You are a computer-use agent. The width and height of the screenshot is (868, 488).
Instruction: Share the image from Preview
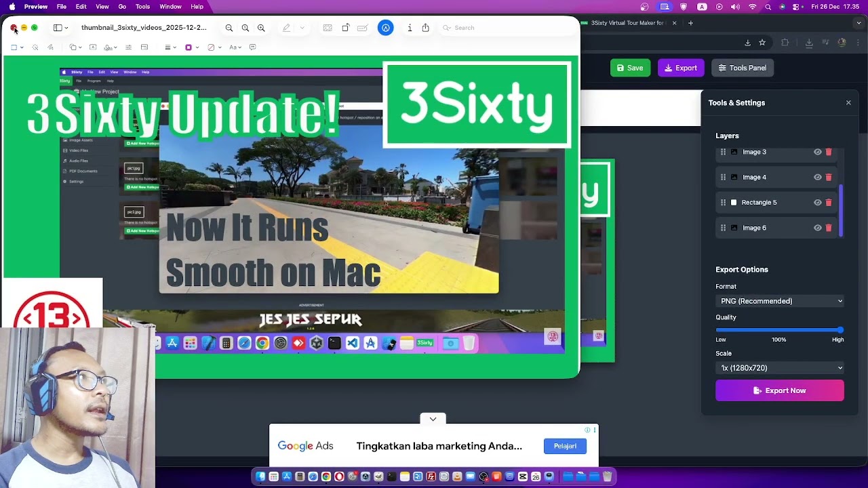tap(425, 28)
